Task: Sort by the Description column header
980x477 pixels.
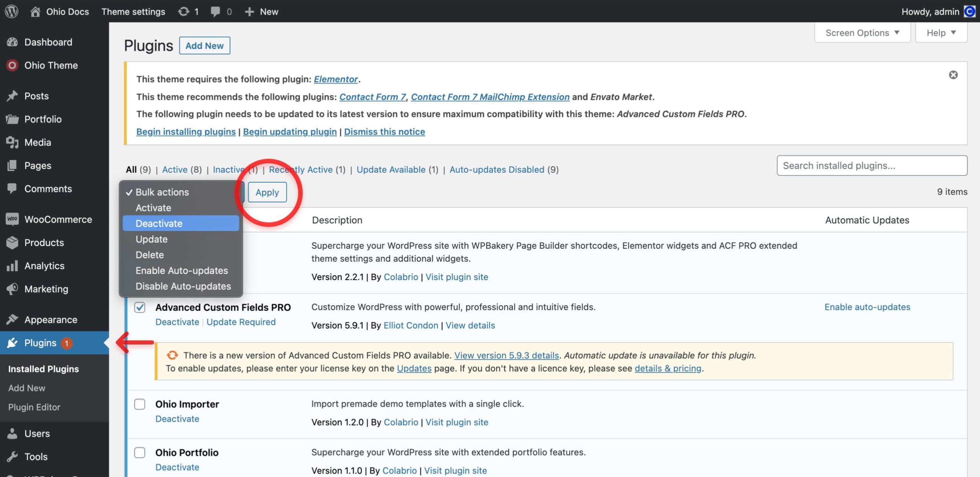Action: pyautogui.click(x=337, y=220)
